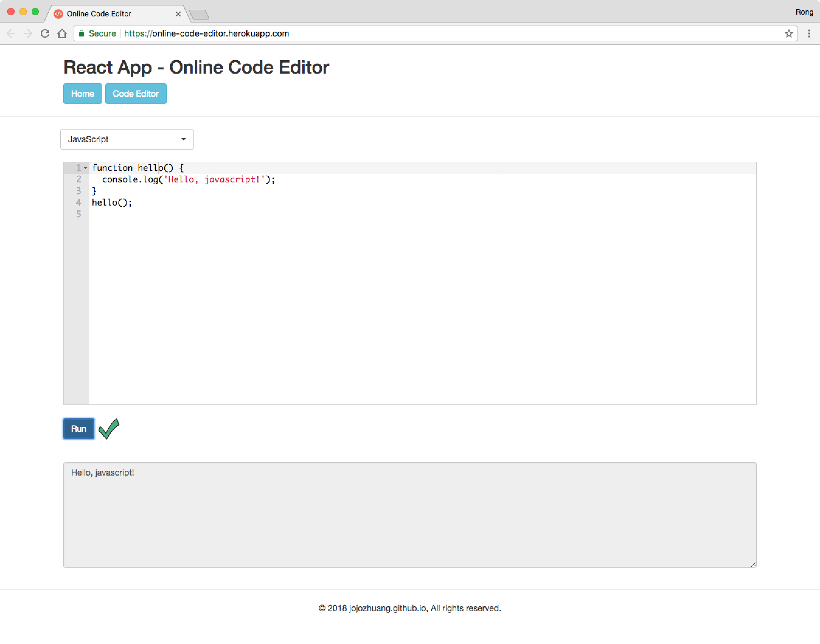Click the console.log code line
The height and width of the screenshot is (644, 820).
pyautogui.click(x=189, y=179)
